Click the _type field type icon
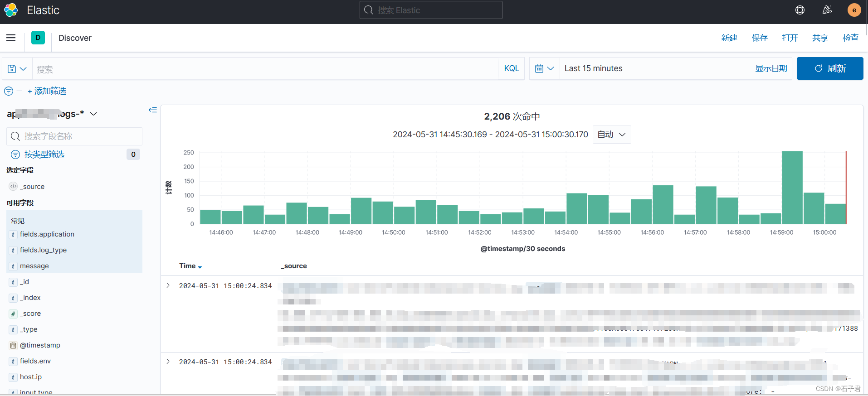Screen dimensions: 868x396 [x=13, y=329]
